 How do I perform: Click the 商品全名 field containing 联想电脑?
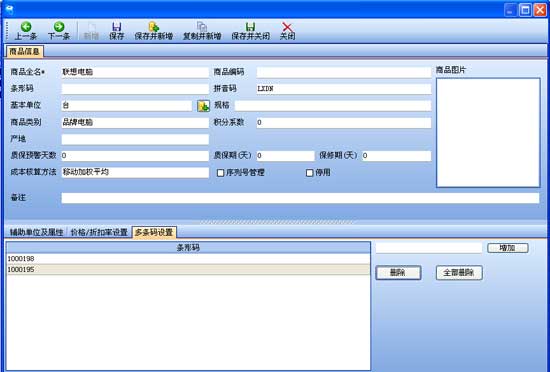pyautogui.click(x=135, y=72)
